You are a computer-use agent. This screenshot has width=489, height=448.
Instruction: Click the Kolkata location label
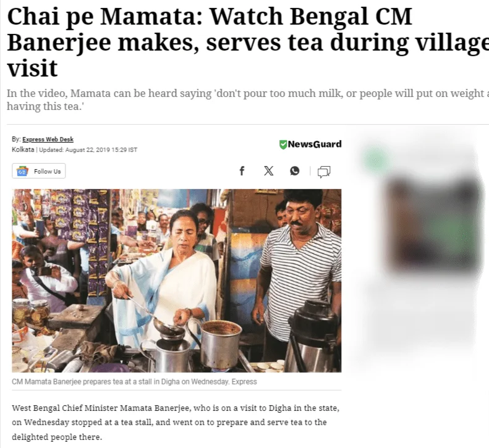pyautogui.click(x=23, y=150)
